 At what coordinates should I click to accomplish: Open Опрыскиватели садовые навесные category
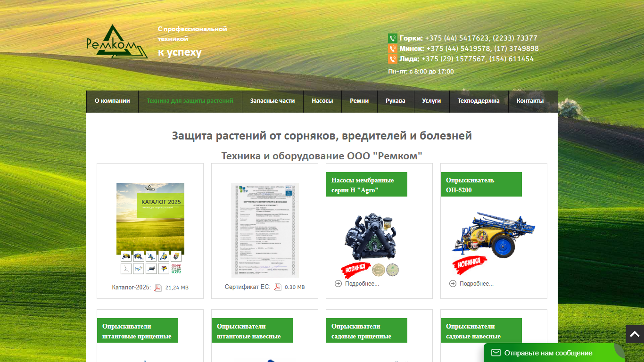click(x=481, y=331)
